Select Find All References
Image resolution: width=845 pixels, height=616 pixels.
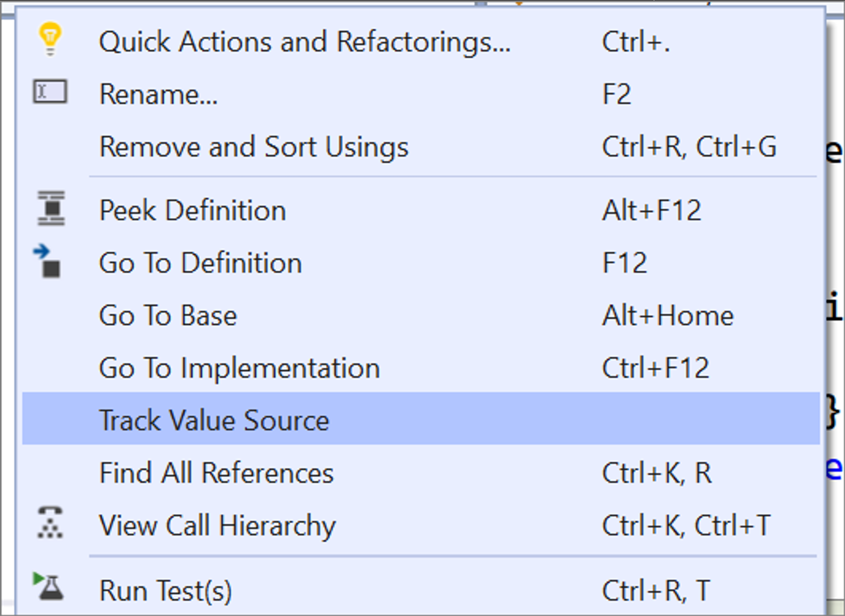216,473
